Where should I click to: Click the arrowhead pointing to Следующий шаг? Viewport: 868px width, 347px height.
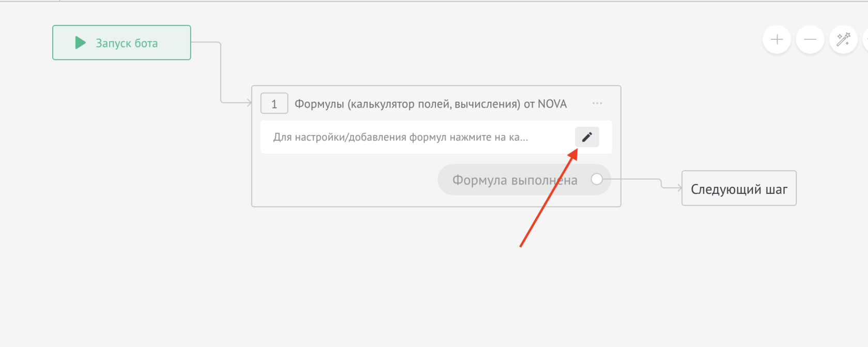pos(679,188)
